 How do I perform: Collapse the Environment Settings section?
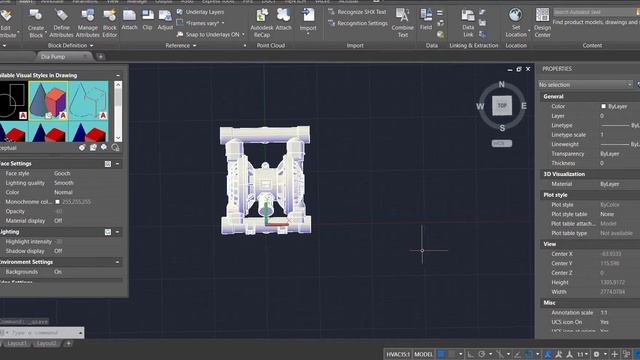[x=118, y=262]
